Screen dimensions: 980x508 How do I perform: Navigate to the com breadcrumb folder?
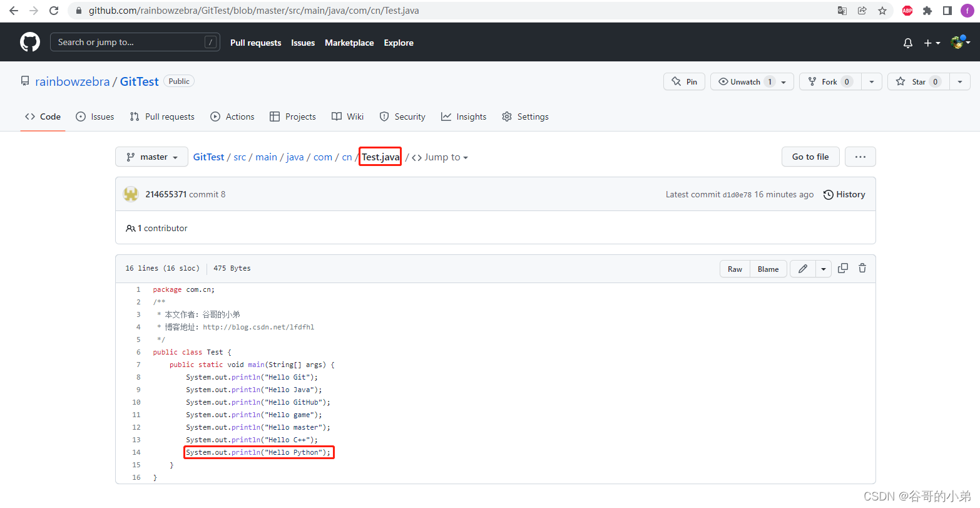(323, 157)
